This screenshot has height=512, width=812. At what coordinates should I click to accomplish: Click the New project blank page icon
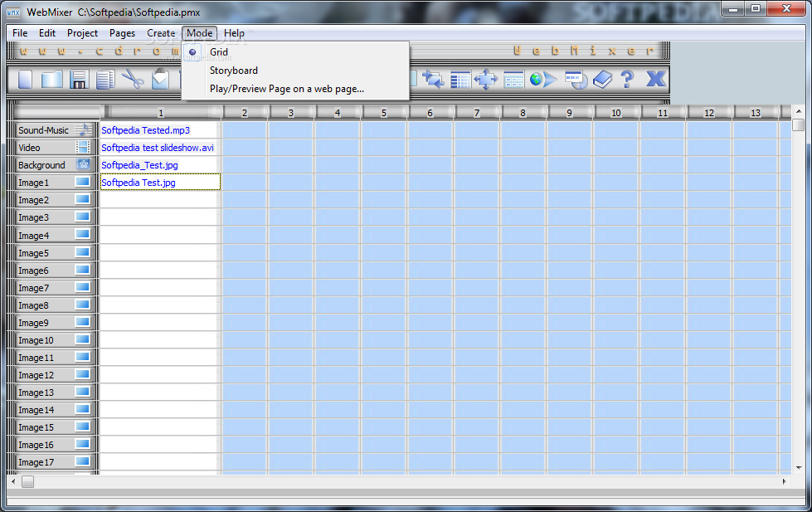coord(25,80)
